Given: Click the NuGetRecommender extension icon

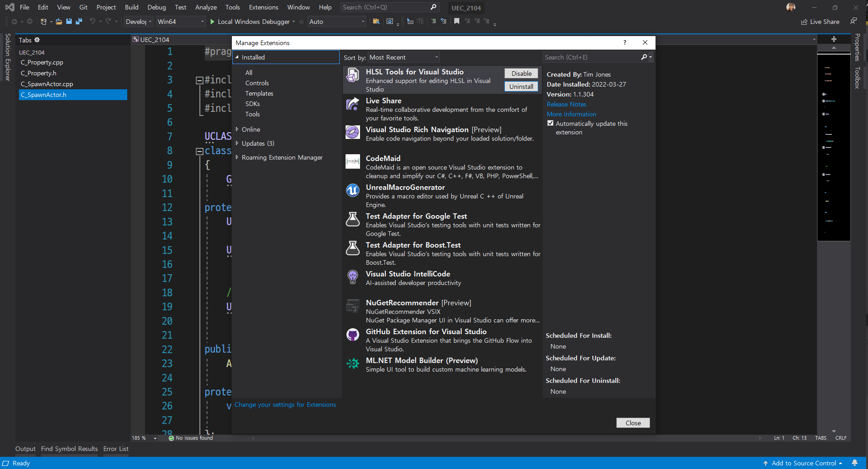Looking at the screenshot, I should (x=353, y=306).
